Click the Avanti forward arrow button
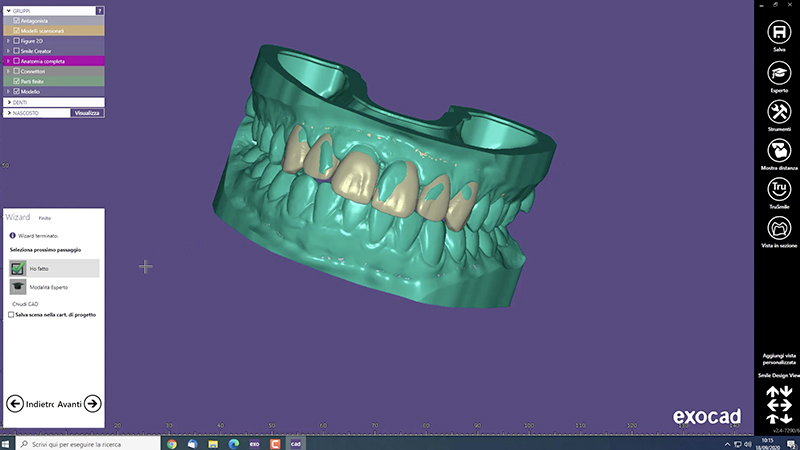Image resolution: width=800 pixels, height=450 pixels. point(91,403)
